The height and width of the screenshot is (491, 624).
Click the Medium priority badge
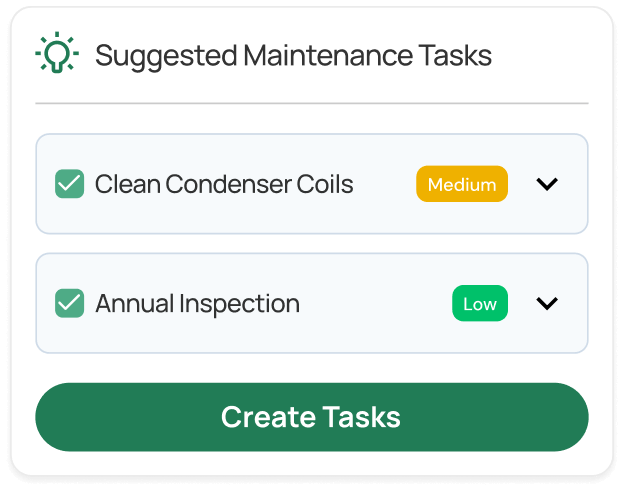(x=462, y=184)
